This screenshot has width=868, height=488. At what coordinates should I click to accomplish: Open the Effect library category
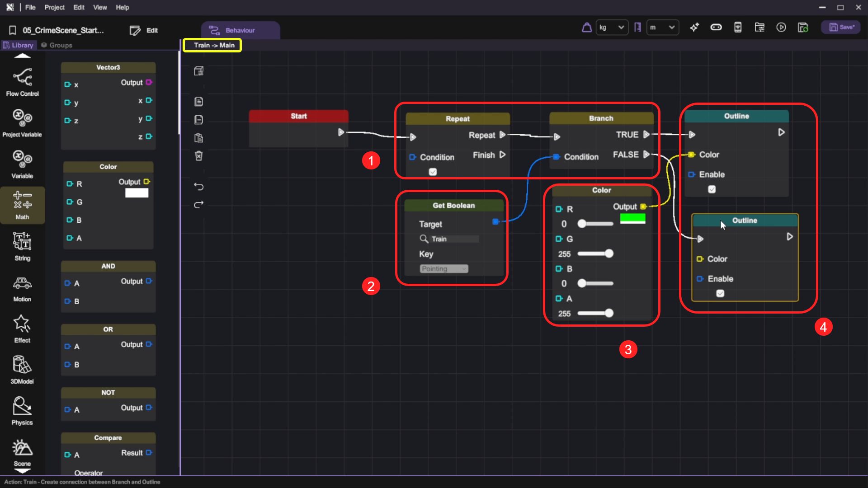(x=22, y=328)
